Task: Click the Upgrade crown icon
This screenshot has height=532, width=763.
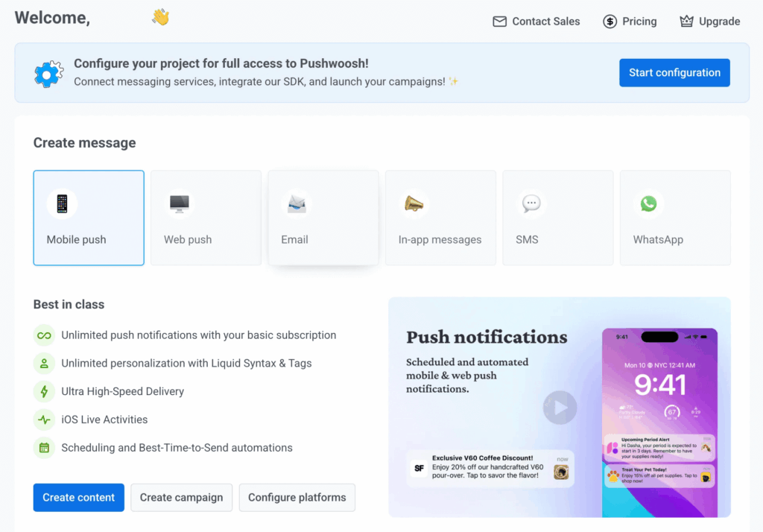Action: tap(686, 22)
